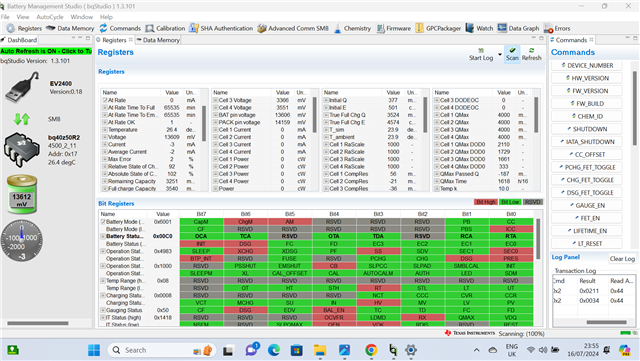
Task: Click the Clear Log button
Action: pyautogui.click(x=622, y=259)
